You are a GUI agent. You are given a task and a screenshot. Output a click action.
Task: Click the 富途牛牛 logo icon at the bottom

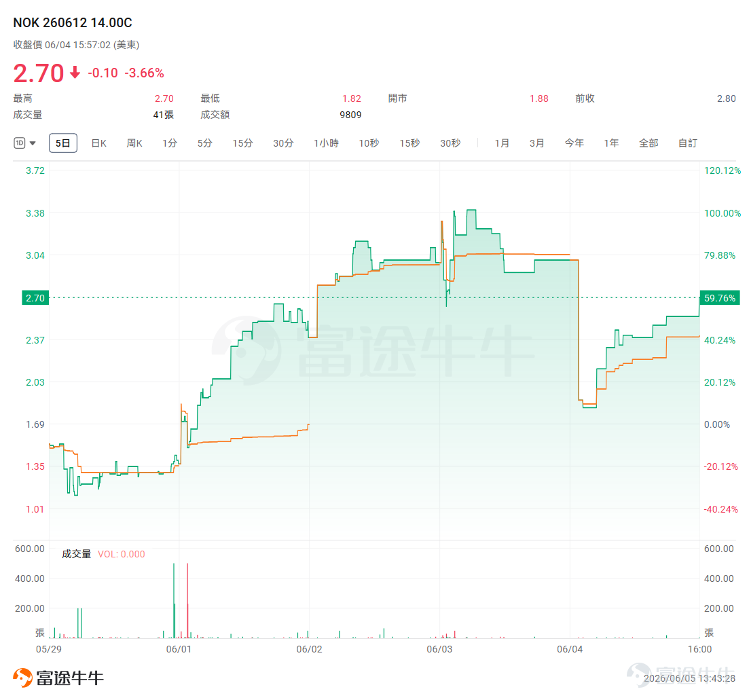coord(22,678)
